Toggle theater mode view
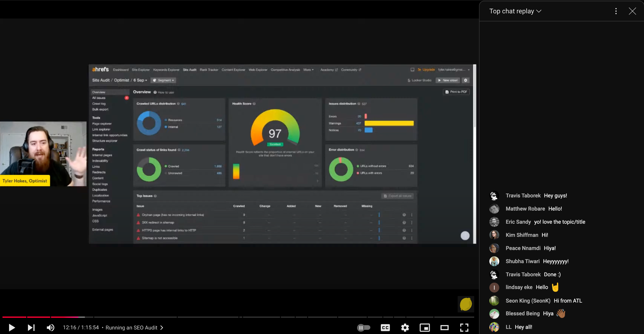 pos(444,327)
